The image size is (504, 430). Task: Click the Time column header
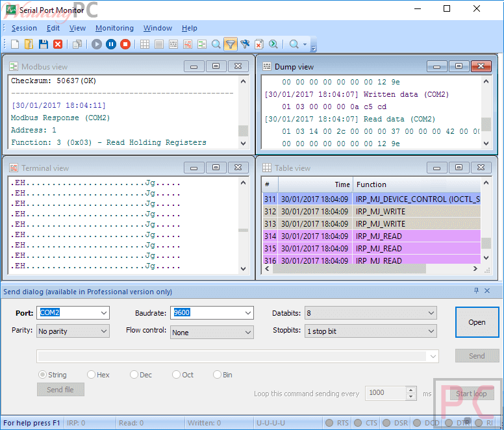[x=315, y=184]
